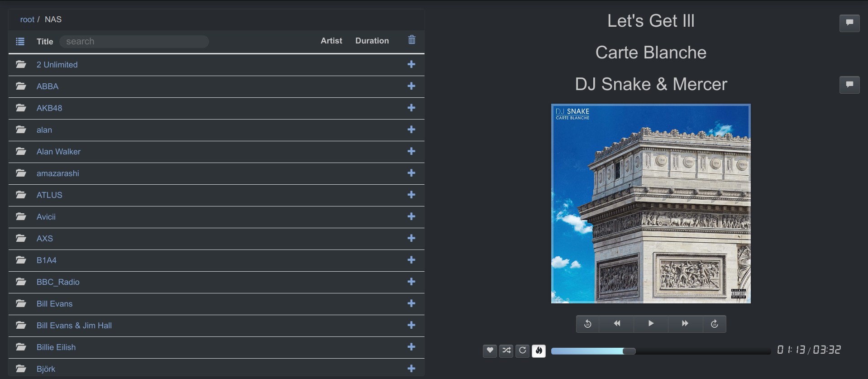Open the ATLUS folder
This screenshot has height=379, width=868.
[49, 195]
